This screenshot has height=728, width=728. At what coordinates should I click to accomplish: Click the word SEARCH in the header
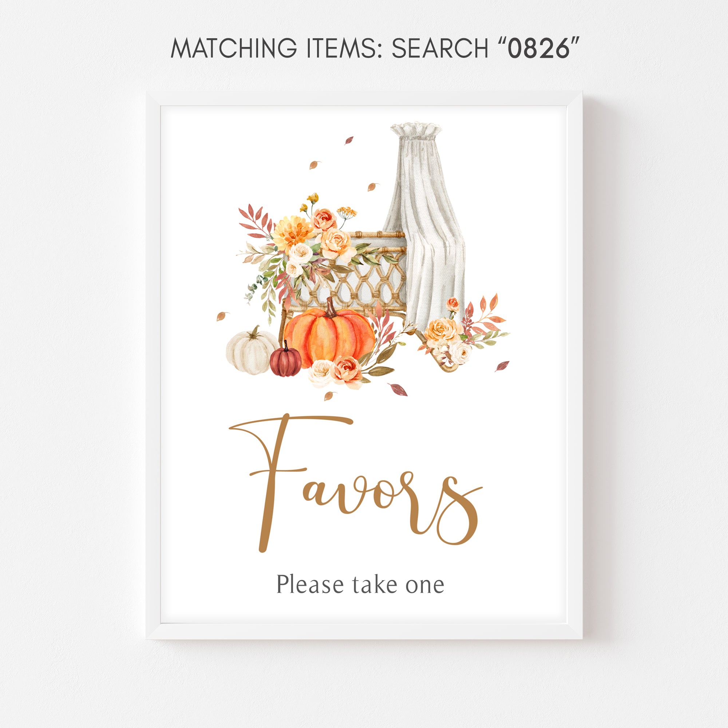(440, 48)
